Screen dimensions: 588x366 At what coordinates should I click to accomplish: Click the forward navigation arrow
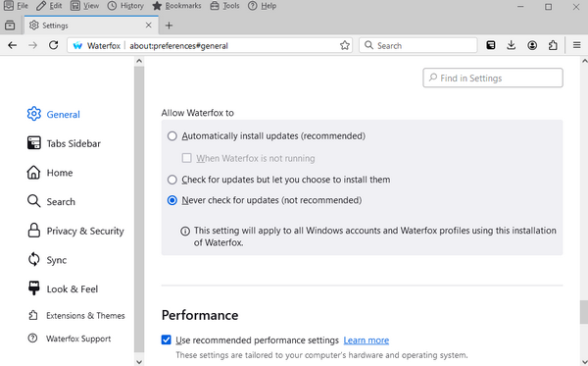[x=33, y=45]
